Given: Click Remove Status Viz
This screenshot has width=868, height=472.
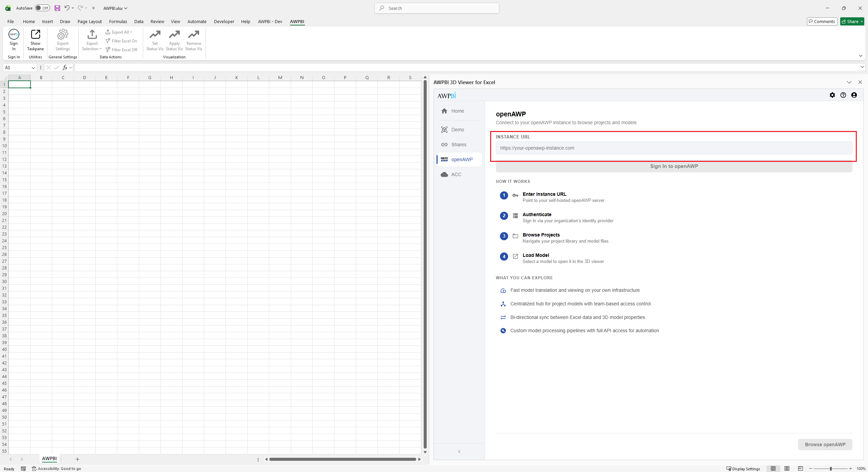Looking at the screenshot, I should tap(194, 40).
